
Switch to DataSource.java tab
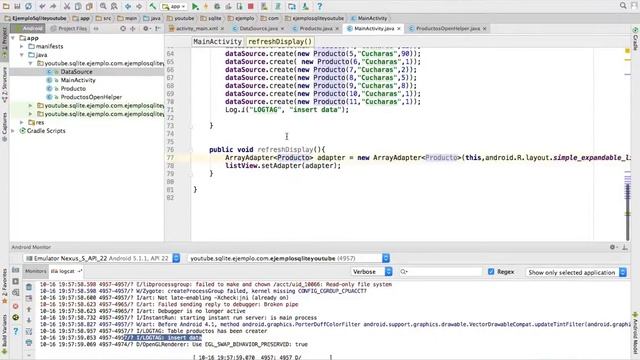tap(258, 29)
